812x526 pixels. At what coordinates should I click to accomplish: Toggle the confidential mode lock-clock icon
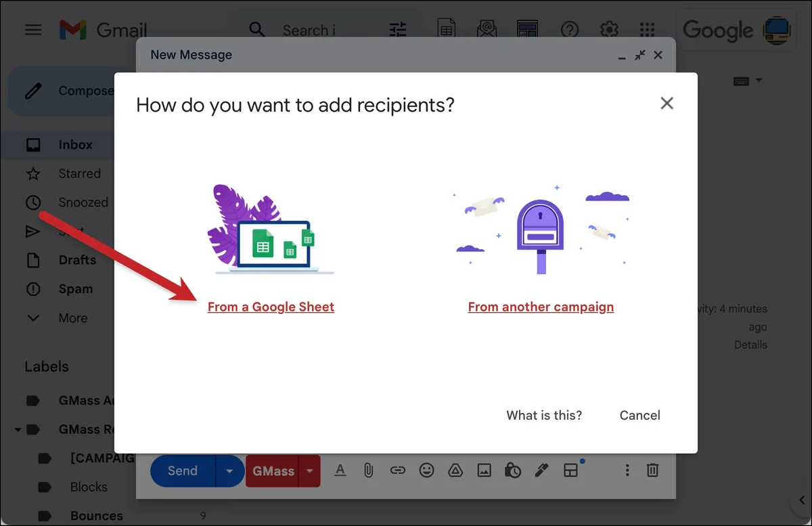(512, 470)
